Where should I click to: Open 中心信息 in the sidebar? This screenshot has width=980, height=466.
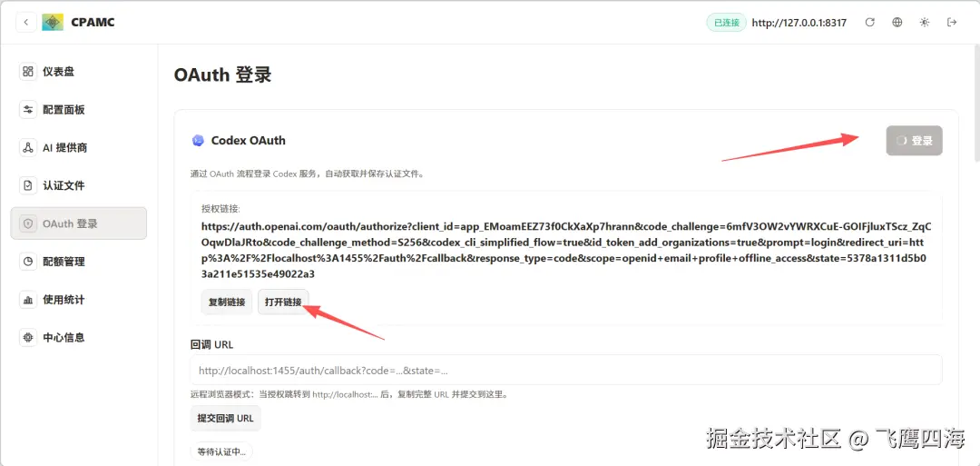click(79, 337)
